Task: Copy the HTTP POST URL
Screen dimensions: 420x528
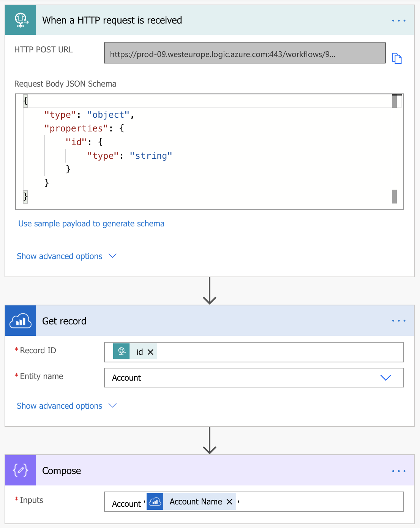Action: tap(396, 58)
